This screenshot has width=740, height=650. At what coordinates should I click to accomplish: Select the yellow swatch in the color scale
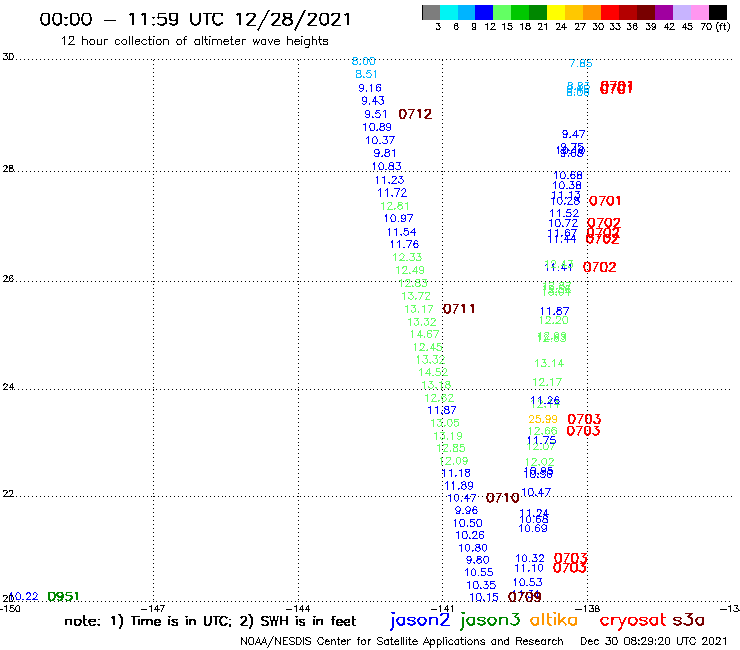click(555, 12)
